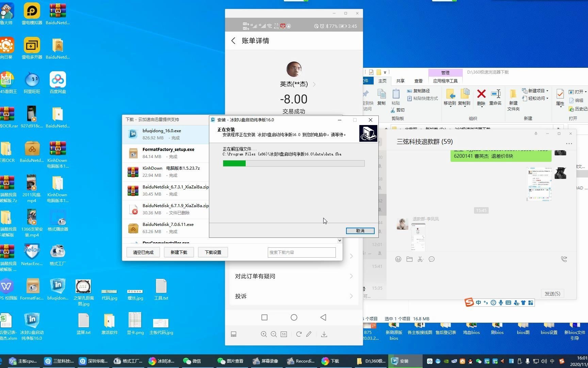The height and width of the screenshot is (368, 588).
Task: Start a voice call from WeChat chat toolbar
Action: (565, 259)
